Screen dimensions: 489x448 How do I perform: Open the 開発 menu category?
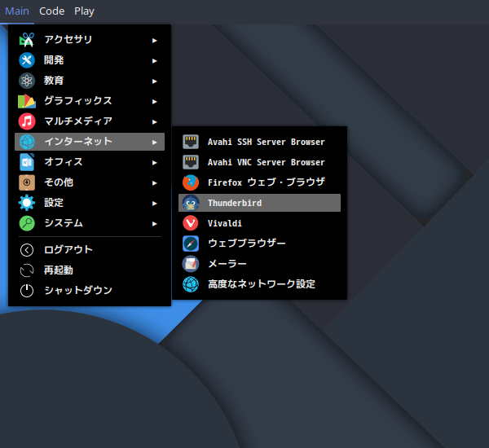click(x=90, y=60)
